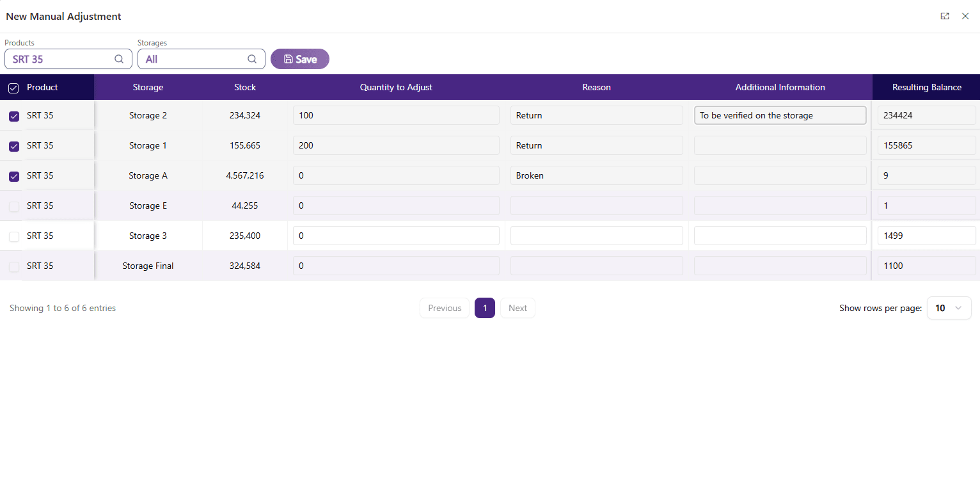Uncheck the Storage A row checkbox
Image resolution: width=980 pixels, height=482 pixels.
14,176
